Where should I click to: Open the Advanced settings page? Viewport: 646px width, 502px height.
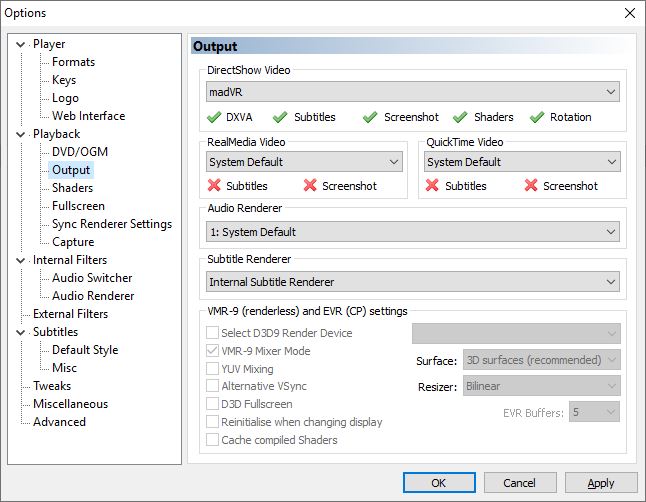pyautogui.click(x=59, y=422)
